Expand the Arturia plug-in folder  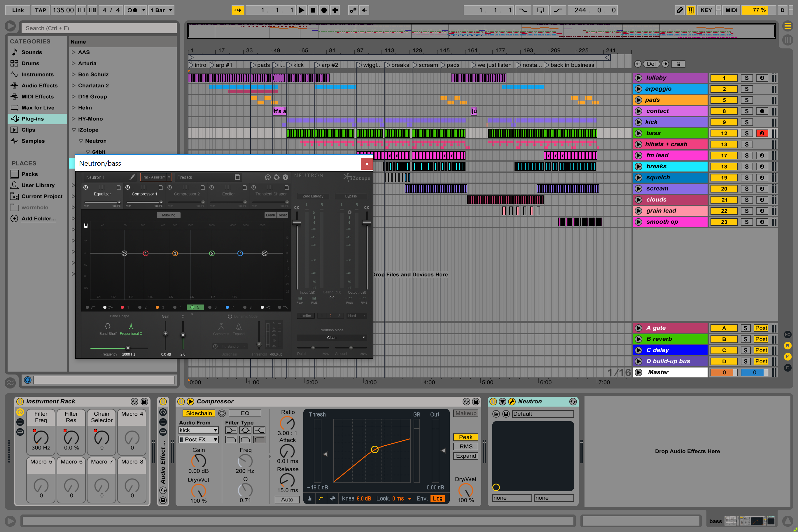(73, 64)
